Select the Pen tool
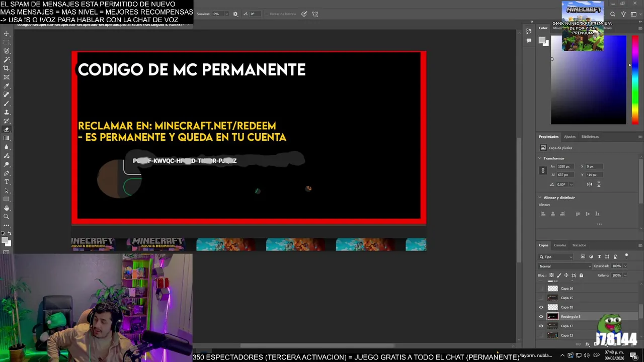 pos(7,173)
